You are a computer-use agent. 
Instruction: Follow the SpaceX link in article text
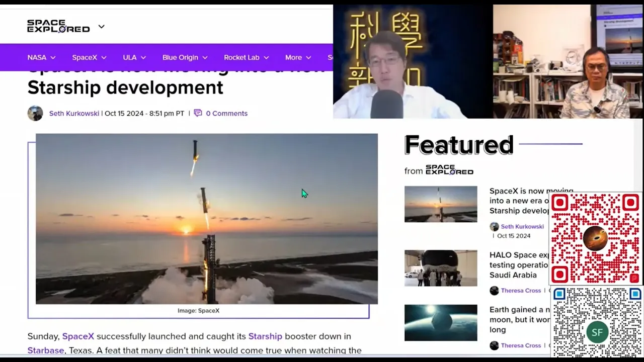tap(78, 336)
